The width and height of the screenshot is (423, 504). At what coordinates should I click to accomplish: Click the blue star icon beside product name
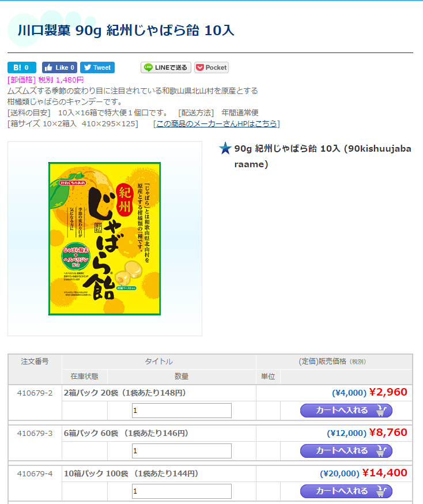(225, 148)
